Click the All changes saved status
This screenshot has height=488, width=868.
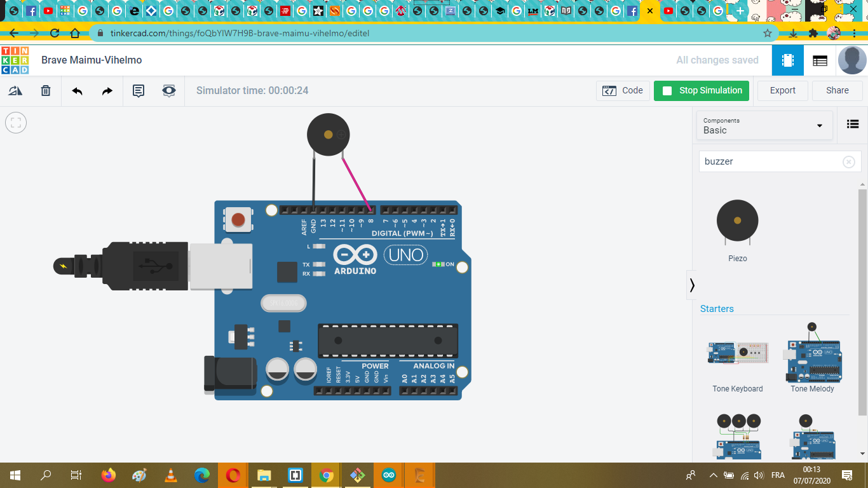pyautogui.click(x=717, y=60)
